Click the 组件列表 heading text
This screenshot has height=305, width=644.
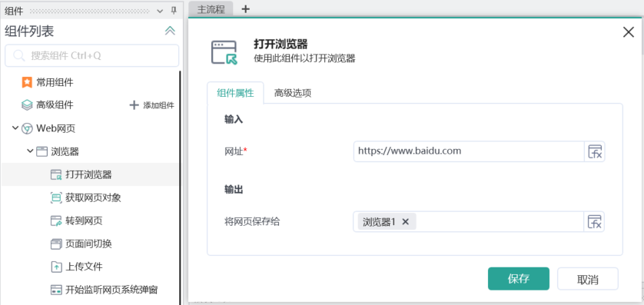29,31
